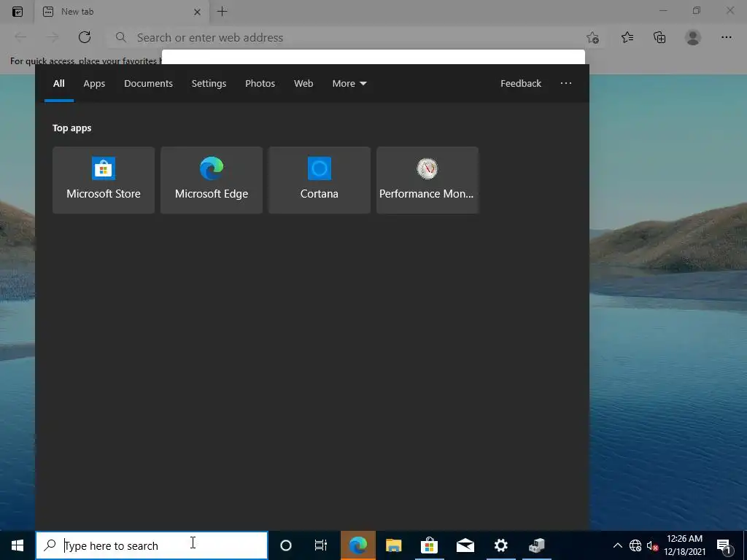The width and height of the screenshot is (747, 560).
Task: Switch to the Web search tab
Action: tap(303, 83)
